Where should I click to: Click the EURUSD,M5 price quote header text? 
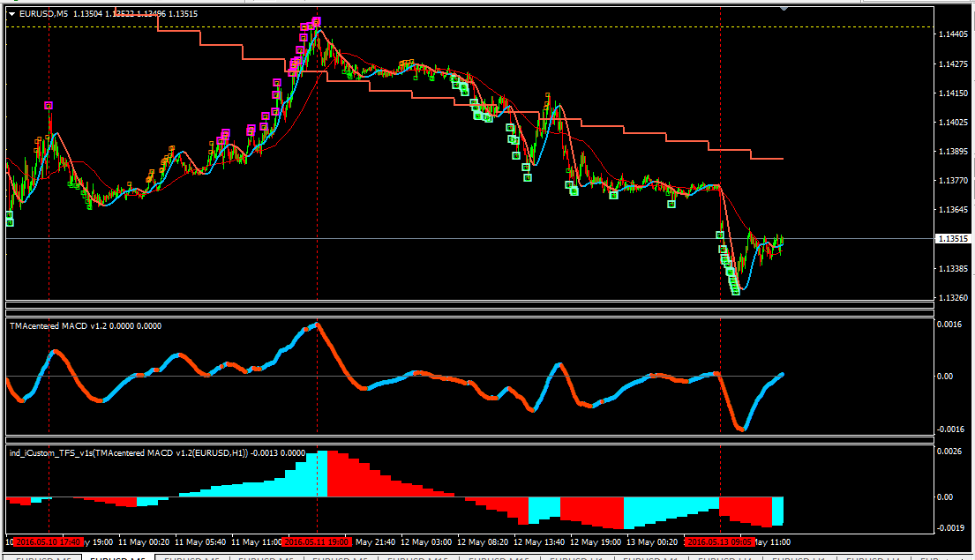click(109, 14)
